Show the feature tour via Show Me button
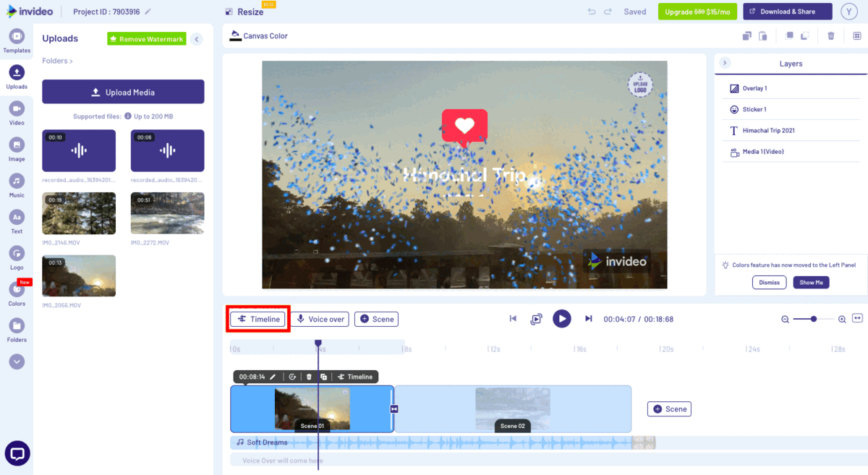 pos(811,282)
